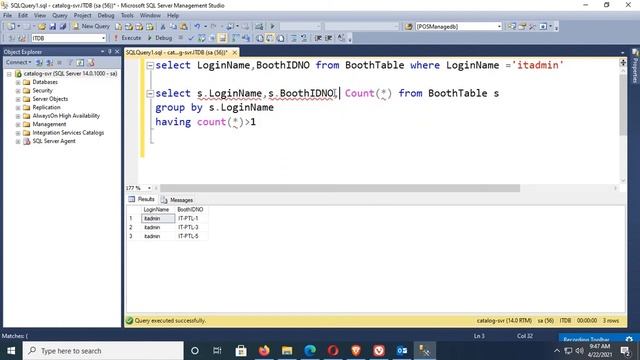The image size is (640, 360).
Task: Open the zoom percentage dropdown at 177 %
Action: pos(149,188)
